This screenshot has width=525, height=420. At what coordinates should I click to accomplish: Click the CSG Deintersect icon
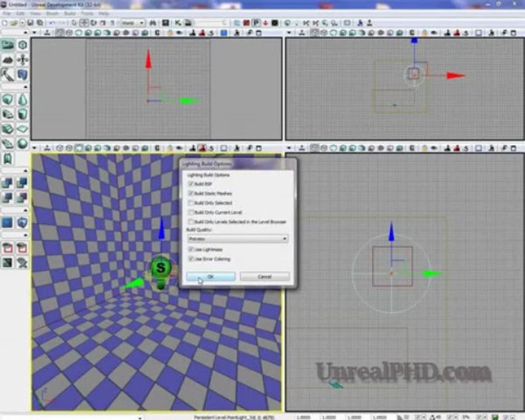(x=22, y=198)
